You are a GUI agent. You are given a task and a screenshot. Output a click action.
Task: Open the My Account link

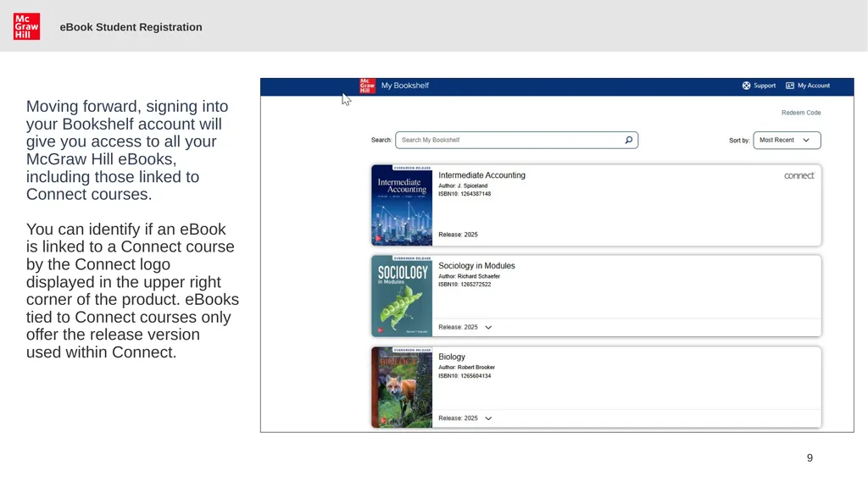pyautogui.click(x=813, y=86)
